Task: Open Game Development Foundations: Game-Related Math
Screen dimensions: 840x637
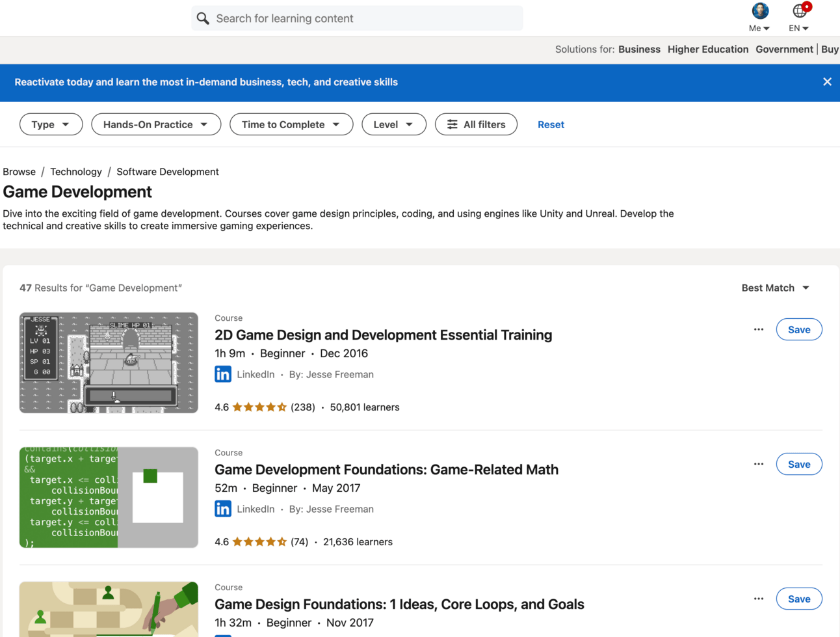Action: [x=387, y=470]
